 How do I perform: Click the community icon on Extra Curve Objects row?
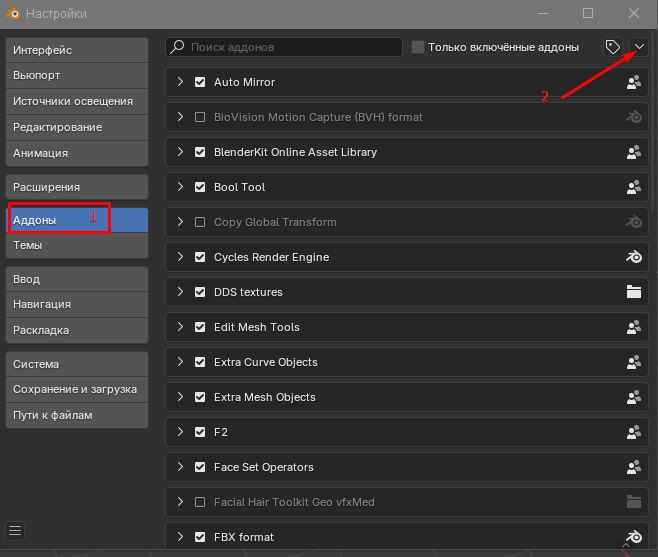click(634, 362)
